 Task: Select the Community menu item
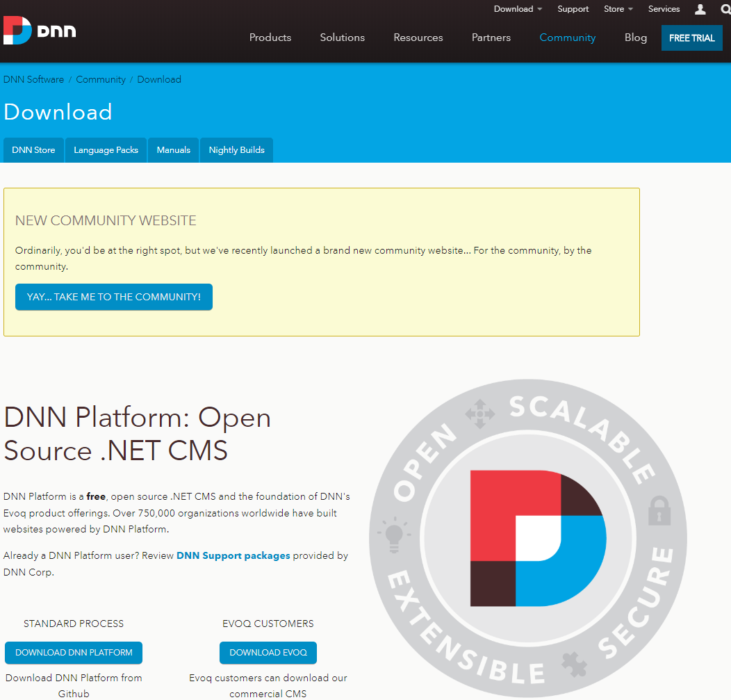point(568,38)
